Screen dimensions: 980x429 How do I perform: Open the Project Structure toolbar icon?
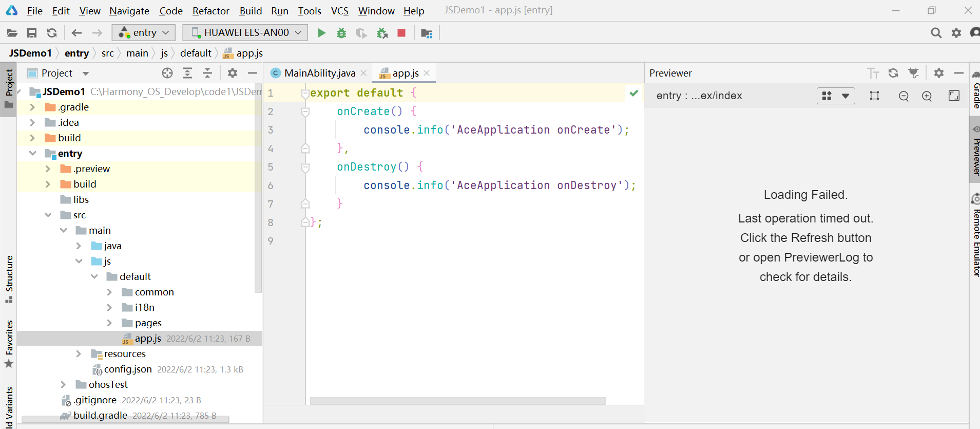(427, 33)
